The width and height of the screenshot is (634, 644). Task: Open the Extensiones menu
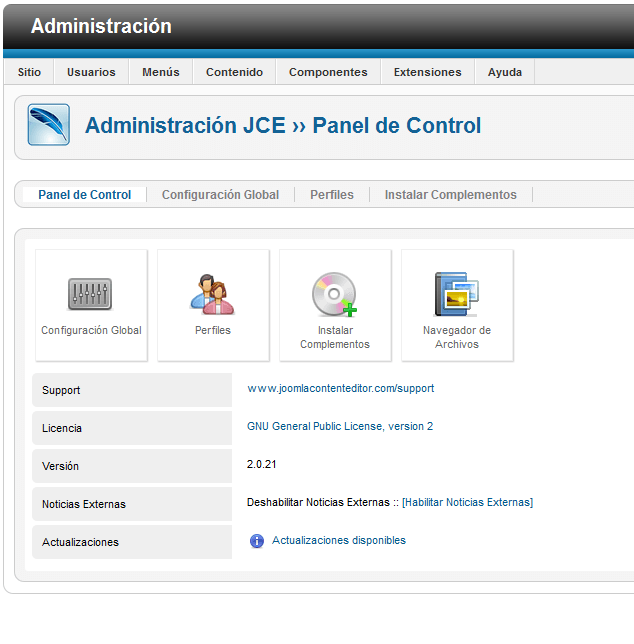point(427,72)
